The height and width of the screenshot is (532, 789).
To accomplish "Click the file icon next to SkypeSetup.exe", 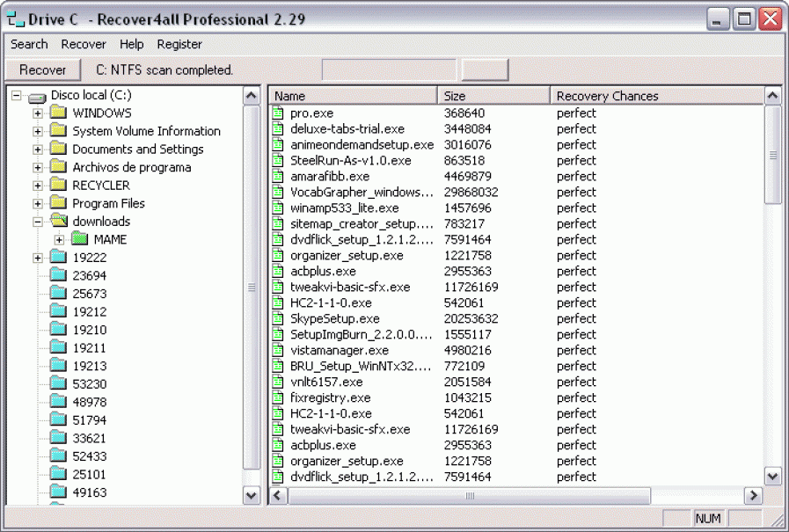I will 278,319.
